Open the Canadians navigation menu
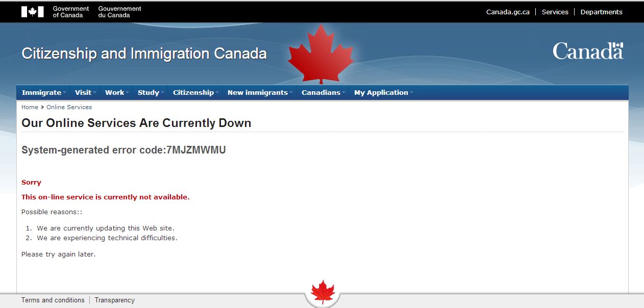Viewport: 644px width, 308px height. pyautogui.click(x=323, y=92)
